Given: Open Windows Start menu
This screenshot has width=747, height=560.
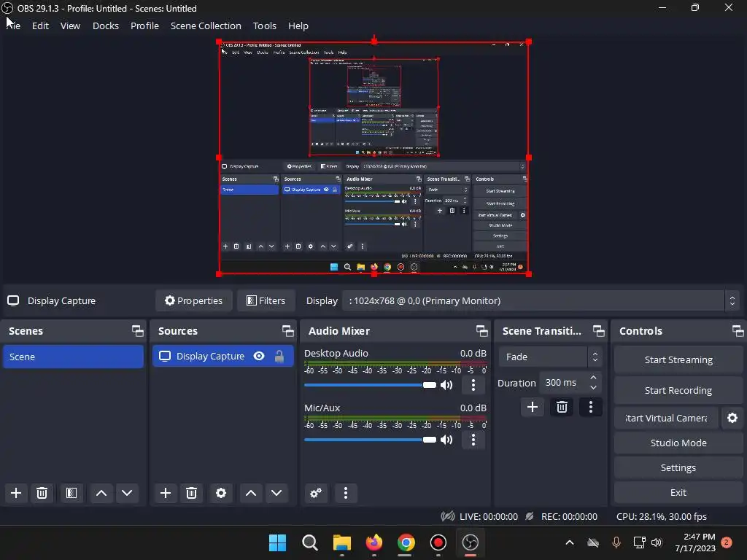Looking at the screenshot, I should [x=277, y=542].
